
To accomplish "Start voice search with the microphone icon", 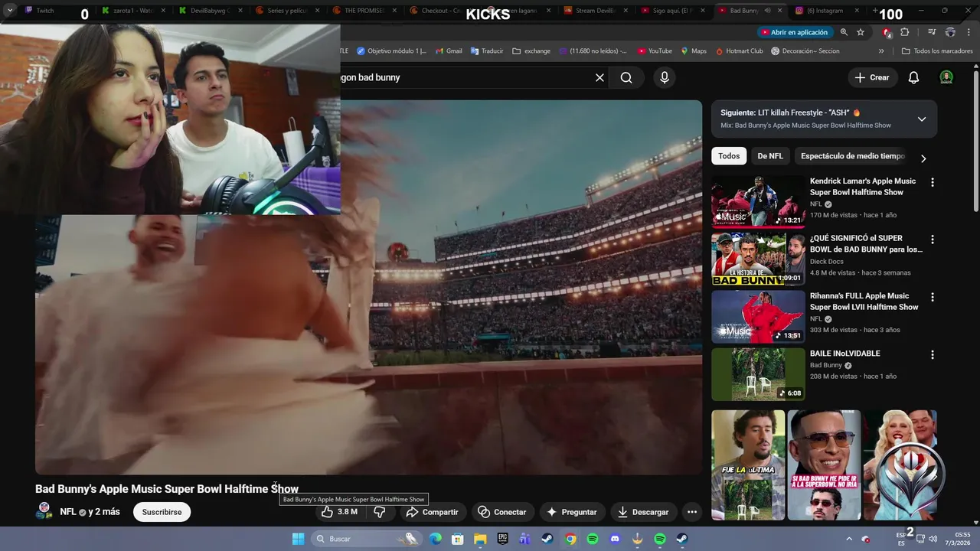I will click(665, 77).
